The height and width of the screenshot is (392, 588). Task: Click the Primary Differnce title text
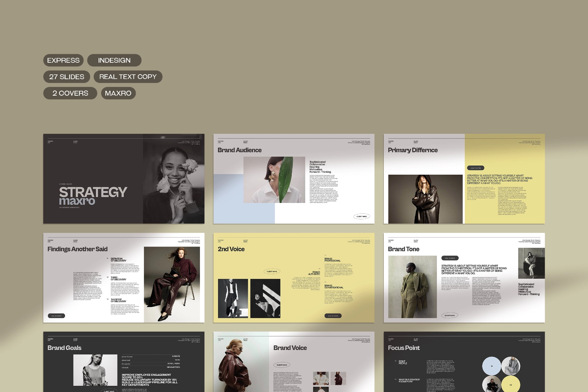(413, 150)
